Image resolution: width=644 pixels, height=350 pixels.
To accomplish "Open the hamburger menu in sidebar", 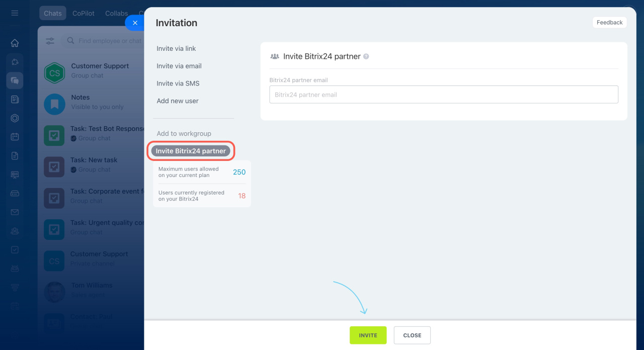I will pyautogui.click(x=15, y=13).
